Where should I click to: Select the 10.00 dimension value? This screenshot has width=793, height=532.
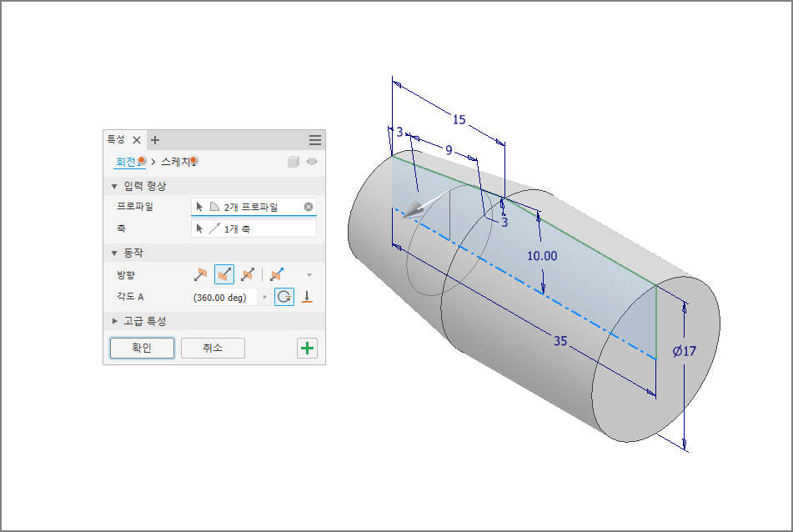[x=542, y=256]
